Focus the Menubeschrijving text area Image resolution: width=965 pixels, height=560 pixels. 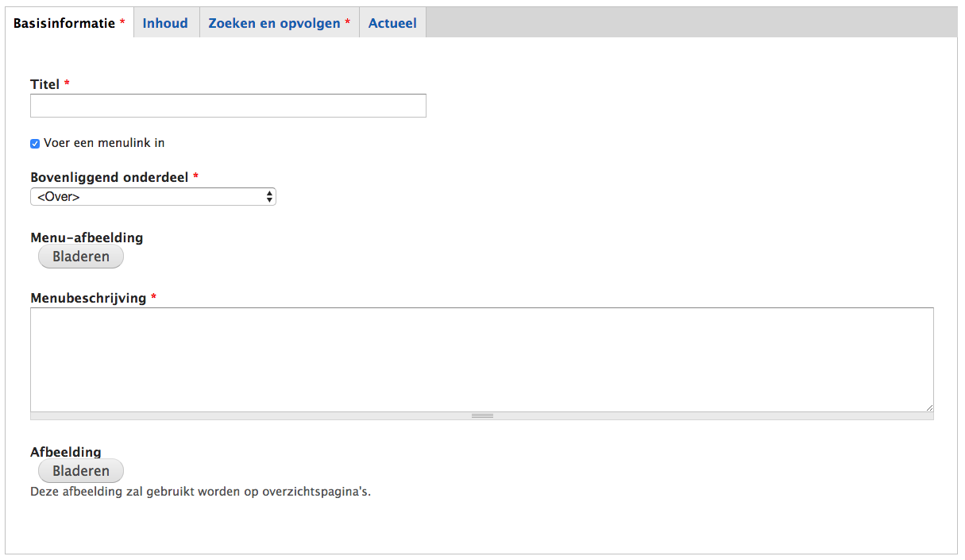click(x=481, y=359)
